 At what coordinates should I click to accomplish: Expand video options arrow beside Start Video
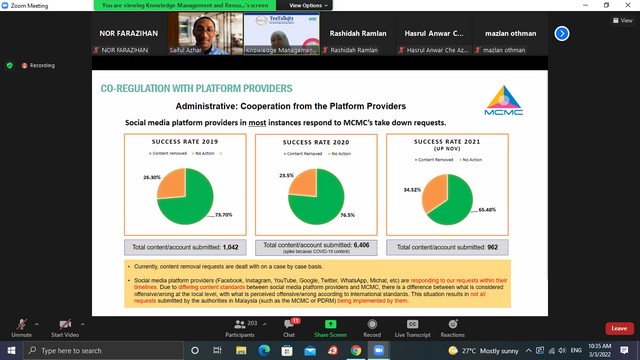82,324
